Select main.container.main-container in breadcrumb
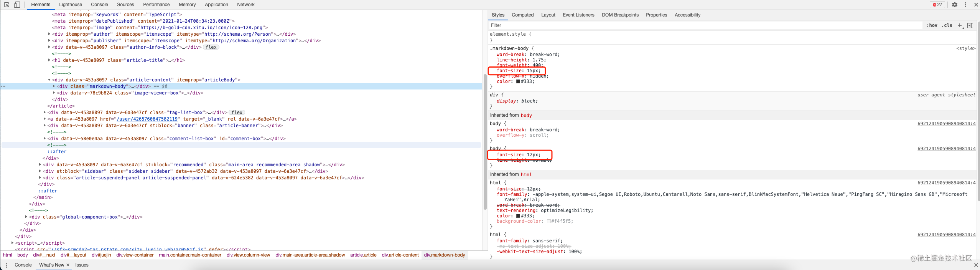The width and height of the screenshot is (980, 270). (x=190, y=255)
